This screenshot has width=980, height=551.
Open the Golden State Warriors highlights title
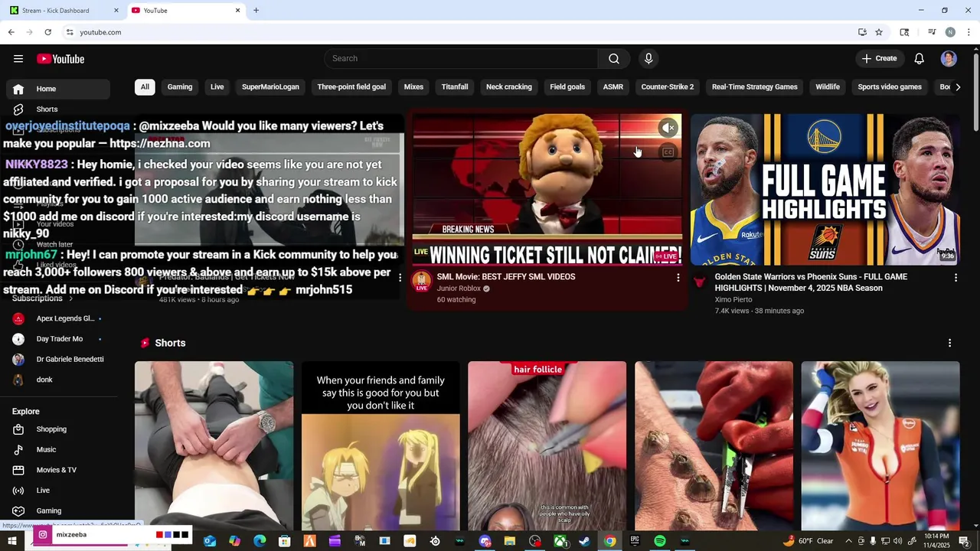coord(811,282)
